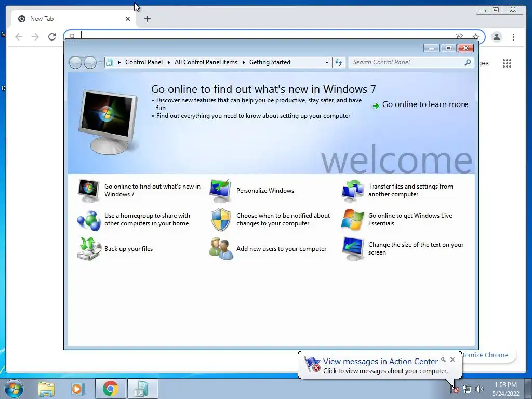Expand the arrow after All Control Panel Items
This screenshot has height=399, width=532.
244,62
